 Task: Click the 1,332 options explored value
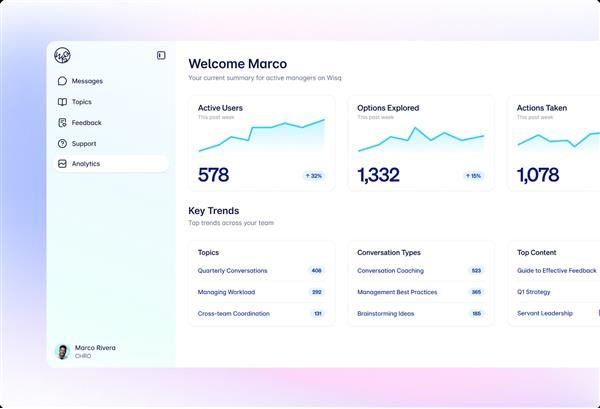point(378,175)
